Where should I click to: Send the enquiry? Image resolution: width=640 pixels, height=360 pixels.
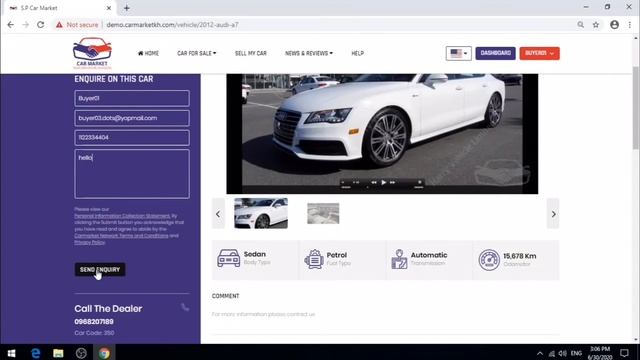tap(100, 269)
